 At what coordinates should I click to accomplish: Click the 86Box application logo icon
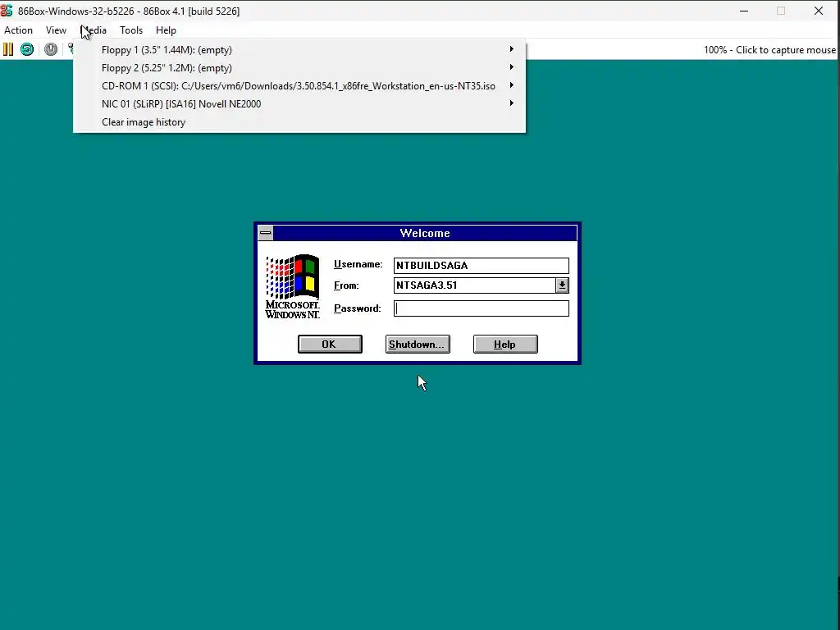[x=7, y=11]
